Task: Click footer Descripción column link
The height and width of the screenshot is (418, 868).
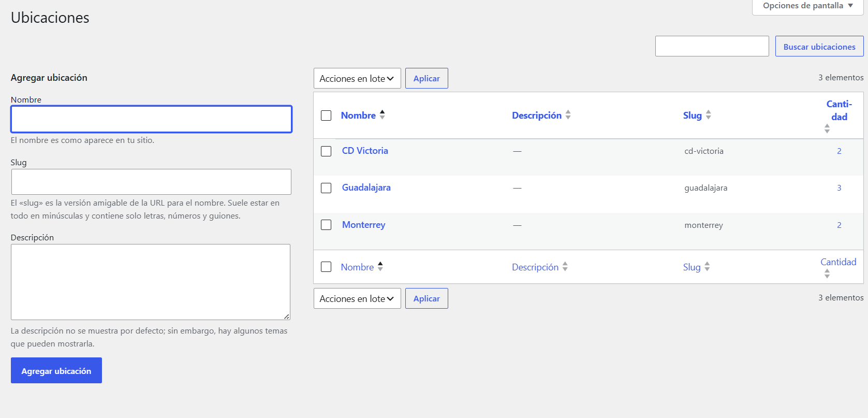Action: pyautogui.click(x=535, y=267)
